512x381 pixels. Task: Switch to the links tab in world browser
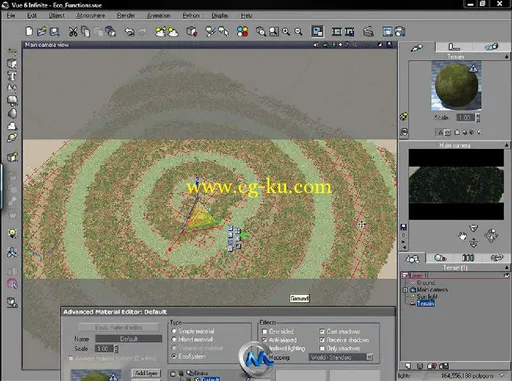tap(497, 258)
